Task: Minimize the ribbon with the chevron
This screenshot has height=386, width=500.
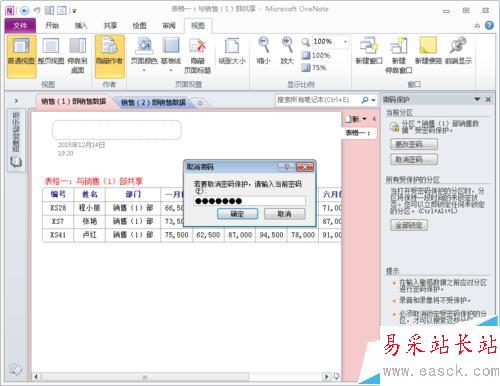Action: (x=477, y=26)
